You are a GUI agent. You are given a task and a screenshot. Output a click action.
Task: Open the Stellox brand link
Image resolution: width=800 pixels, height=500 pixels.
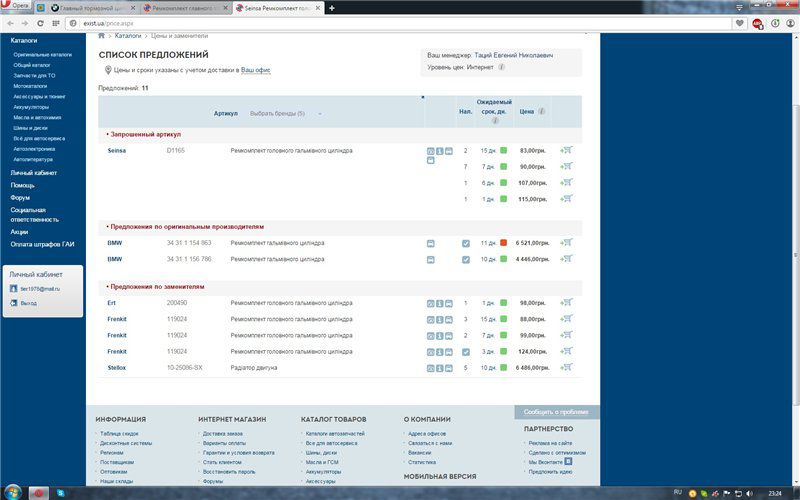point(117,368)
